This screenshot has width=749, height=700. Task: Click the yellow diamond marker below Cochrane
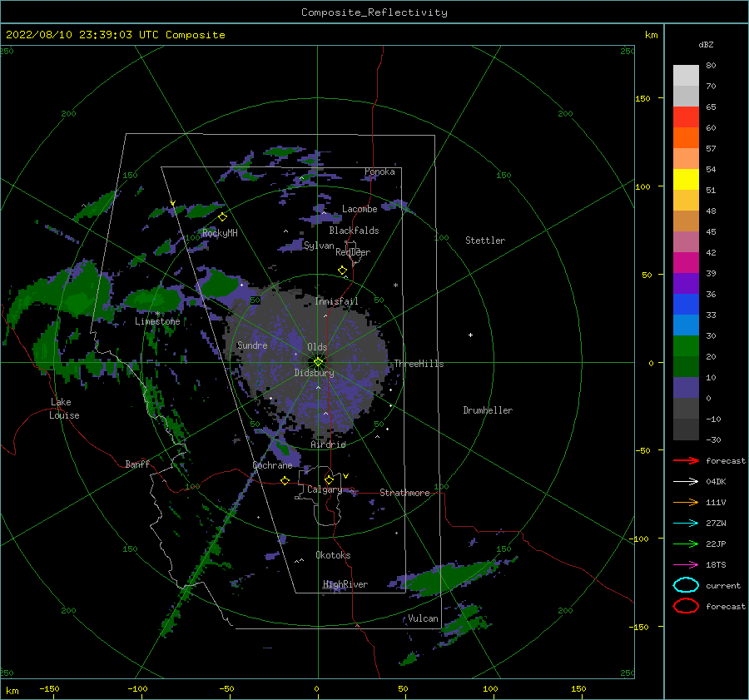(x=285, y=480)
